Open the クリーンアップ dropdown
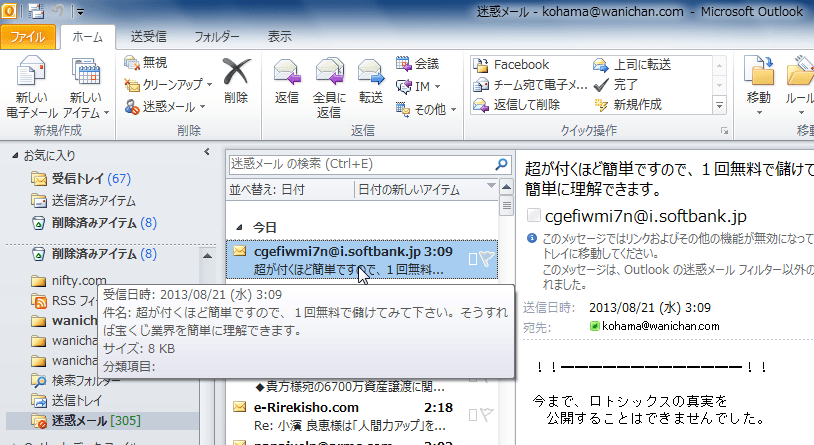 [168, 85]
